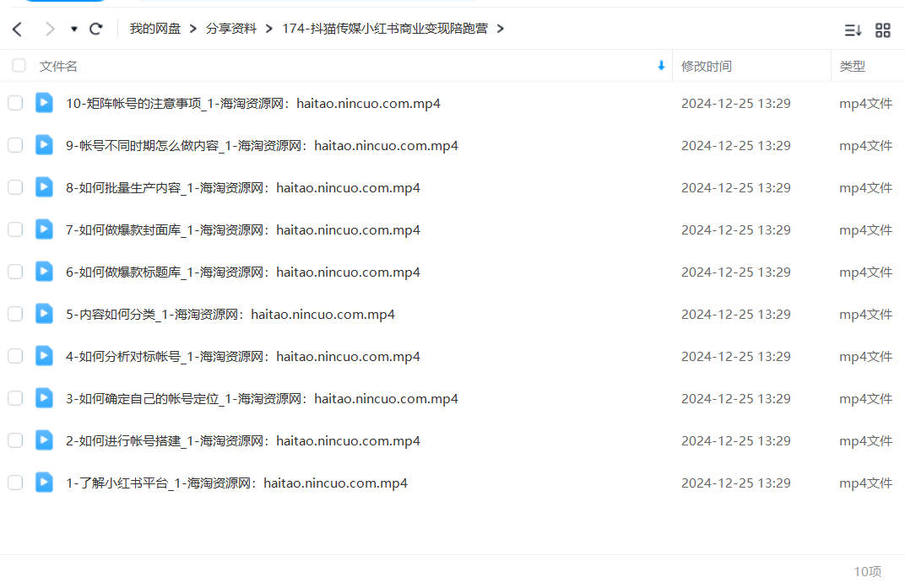The width and height of the screenshot is (905, 588).
Task: Sort by 修改时间 column header
Action: (707, 67)
